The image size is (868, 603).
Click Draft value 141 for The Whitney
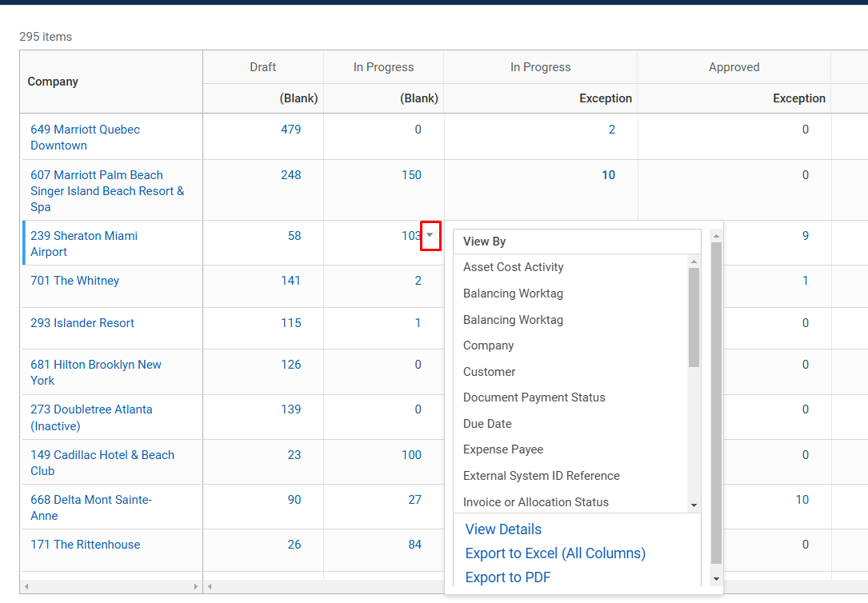(x=290, y=281)
